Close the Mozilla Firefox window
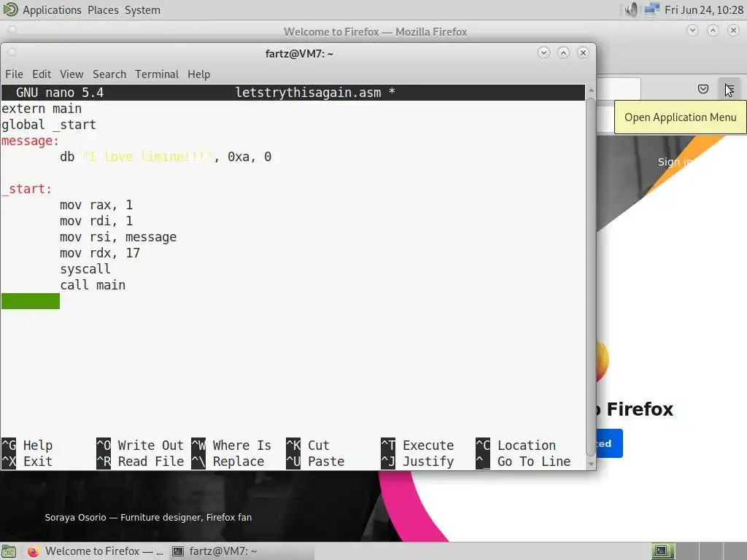 733,31
